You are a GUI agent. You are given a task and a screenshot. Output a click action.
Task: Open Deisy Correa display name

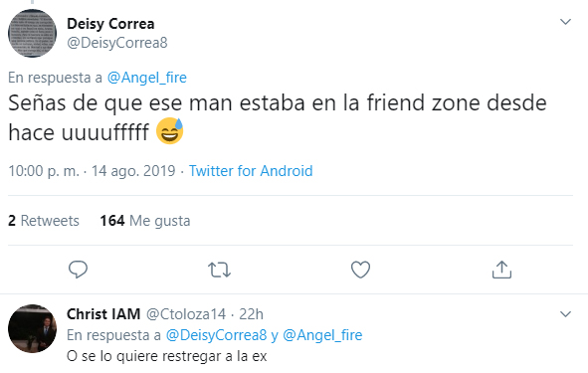[x=110, y=24]
